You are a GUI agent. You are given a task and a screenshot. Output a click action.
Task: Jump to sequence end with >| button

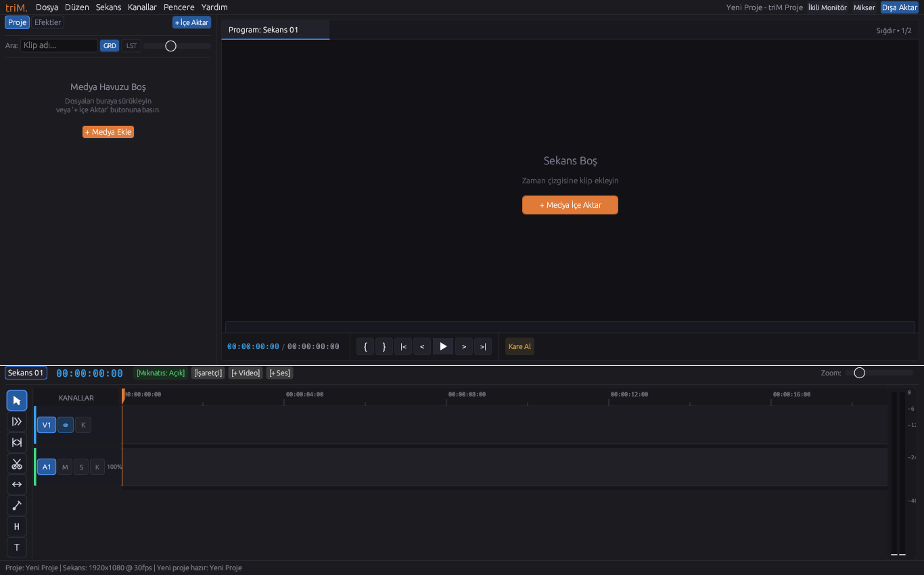coord(483,346)
